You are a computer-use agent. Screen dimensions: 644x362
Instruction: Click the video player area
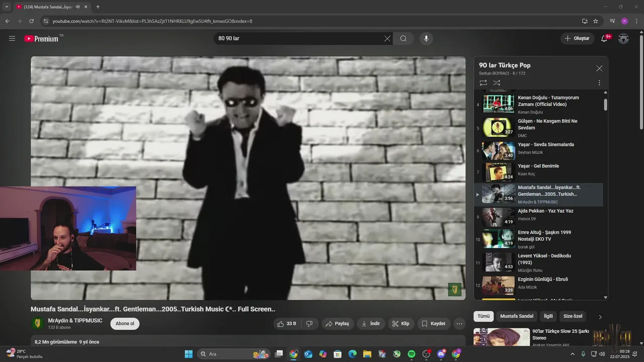[x=248, y=178]
